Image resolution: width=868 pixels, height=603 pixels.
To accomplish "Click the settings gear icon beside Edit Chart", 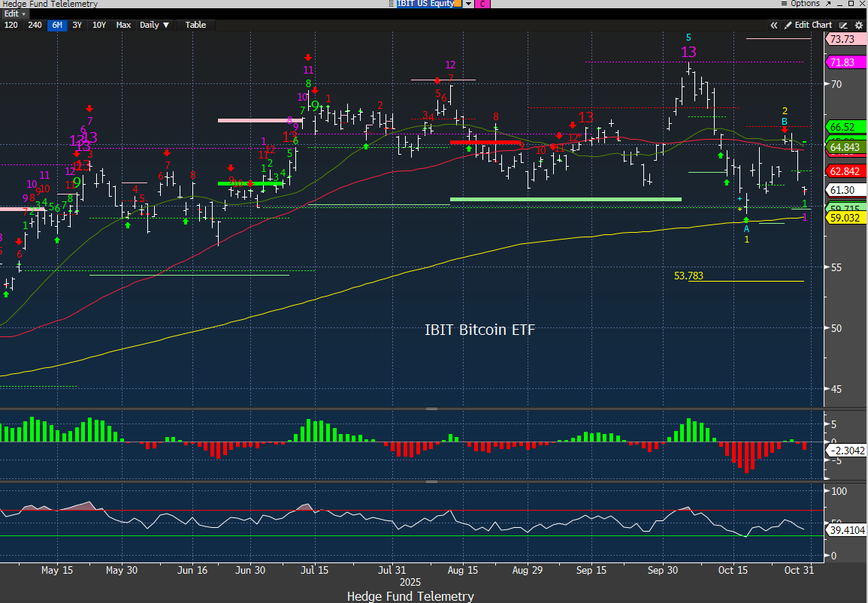I will tap(858, 25).
